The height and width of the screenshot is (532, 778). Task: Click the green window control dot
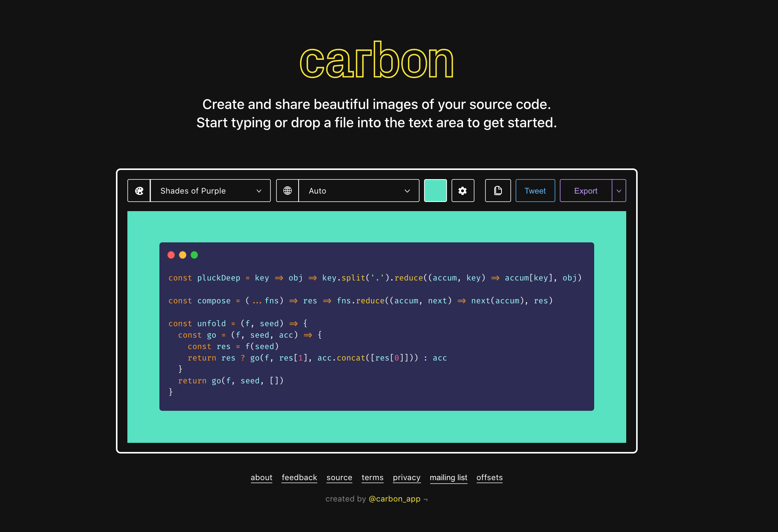click(x=194, y=255)
